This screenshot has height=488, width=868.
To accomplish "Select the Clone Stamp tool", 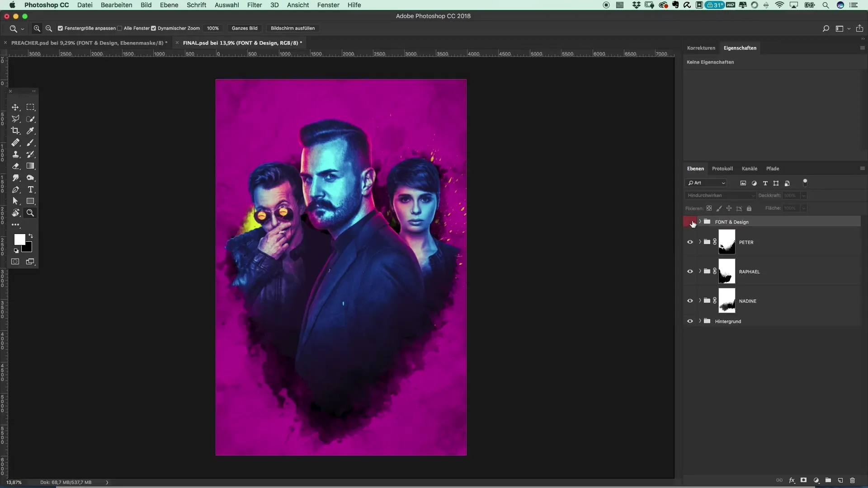I will [x=15, y=155].
